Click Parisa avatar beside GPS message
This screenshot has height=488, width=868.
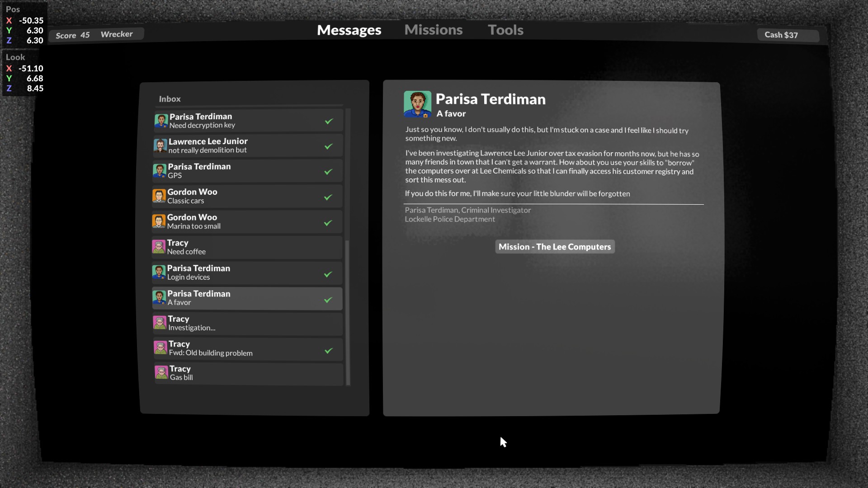pos(160,171)
